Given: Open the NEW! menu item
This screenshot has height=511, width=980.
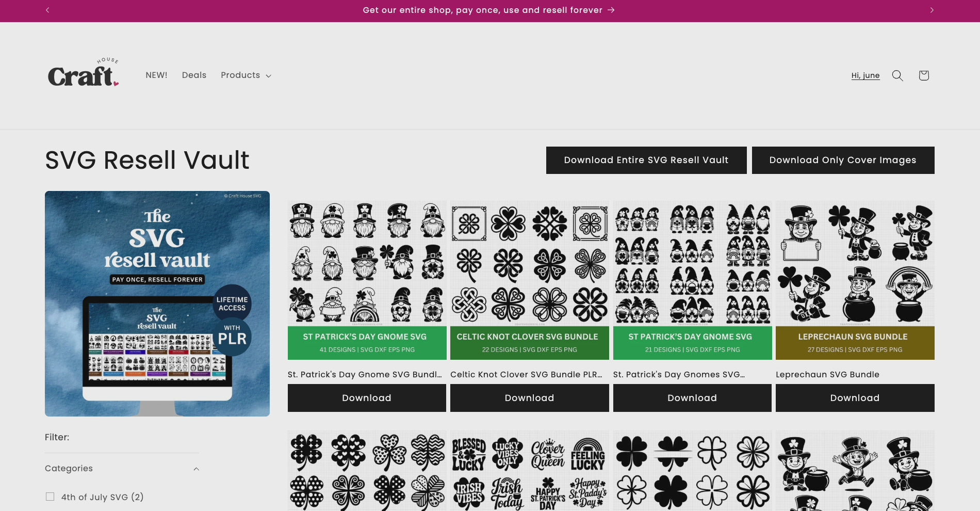Looking at the screenshot, I should [156, 75].
